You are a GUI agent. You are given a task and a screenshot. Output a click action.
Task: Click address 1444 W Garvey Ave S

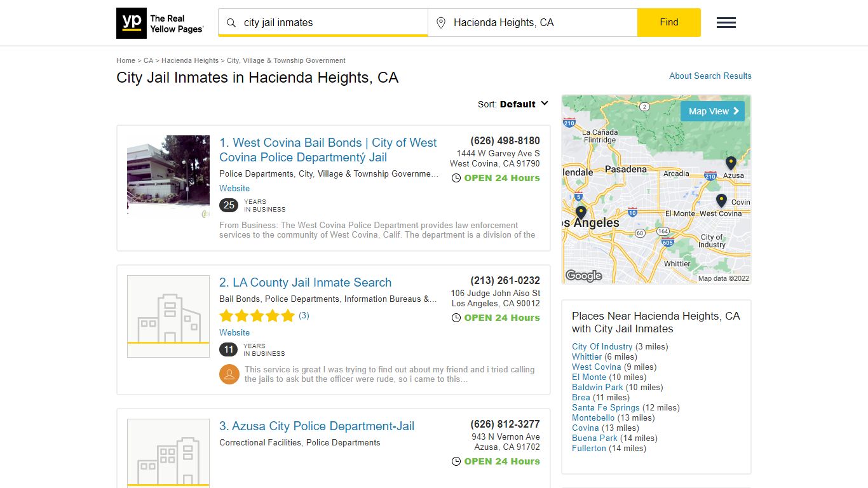(x=498, y=154)
